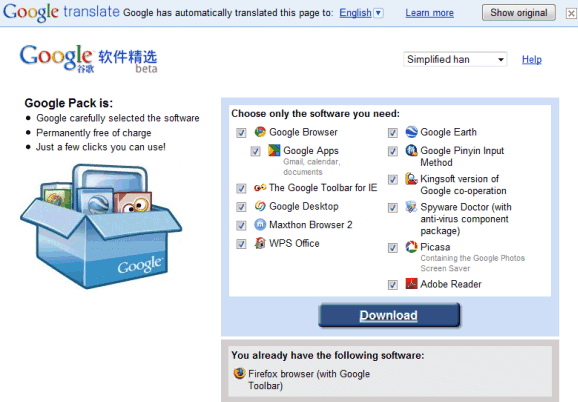Screen dimensions: 578x402
Task: Click the Download button
Action: tap(389, 315)
